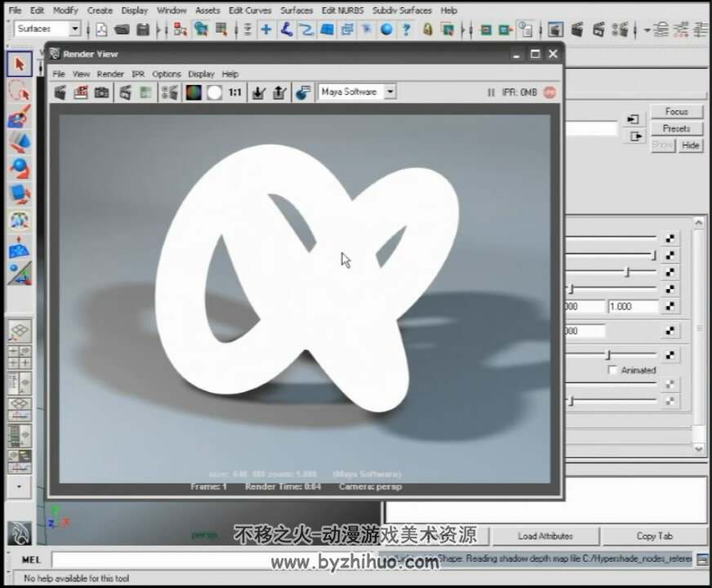Click the Attribute Editor scrollbar down arrow
The image size is (712, 588).
coord(698,448)
